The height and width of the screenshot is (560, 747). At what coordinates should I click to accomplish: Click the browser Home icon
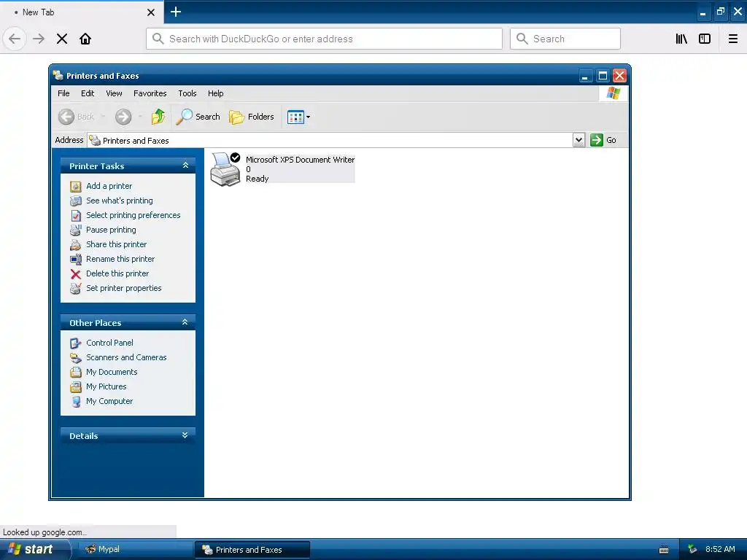(85, 39)
